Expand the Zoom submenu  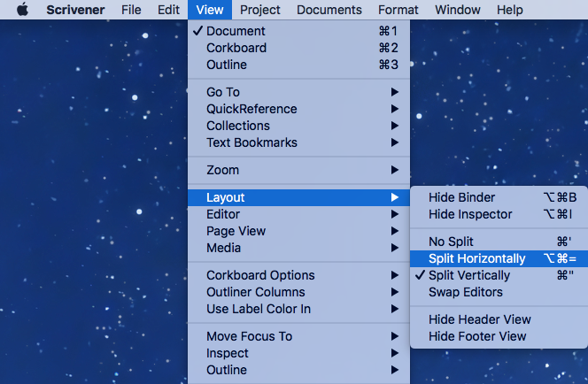click(299, 170)
